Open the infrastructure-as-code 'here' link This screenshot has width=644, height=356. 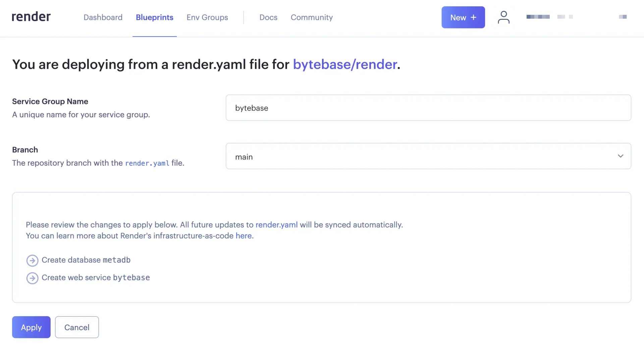244,236
